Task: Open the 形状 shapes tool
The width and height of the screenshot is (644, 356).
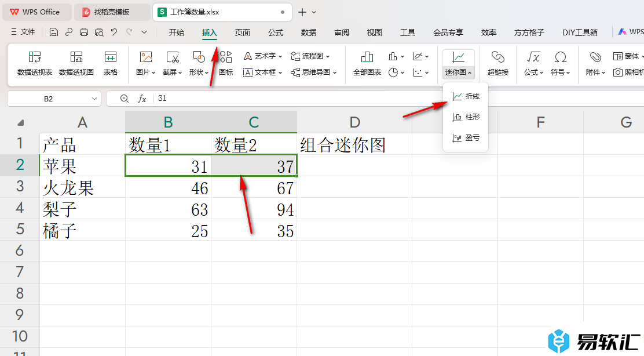Action: (199, 64)
